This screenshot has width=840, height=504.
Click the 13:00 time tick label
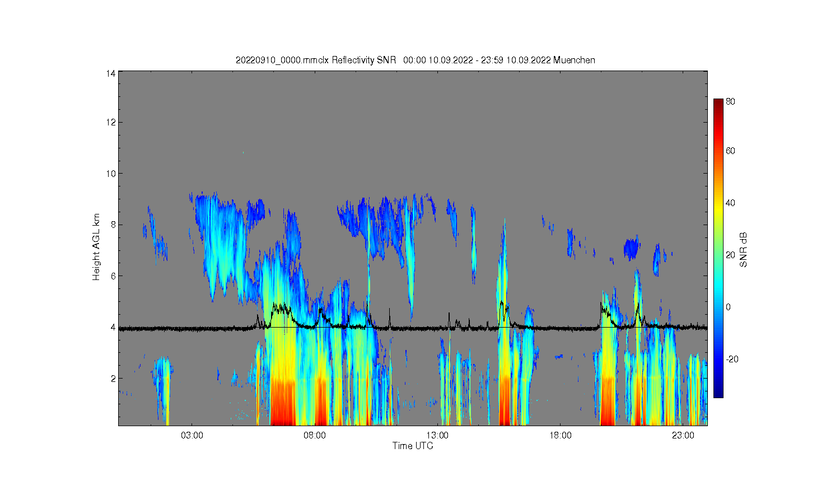point(437,436)
